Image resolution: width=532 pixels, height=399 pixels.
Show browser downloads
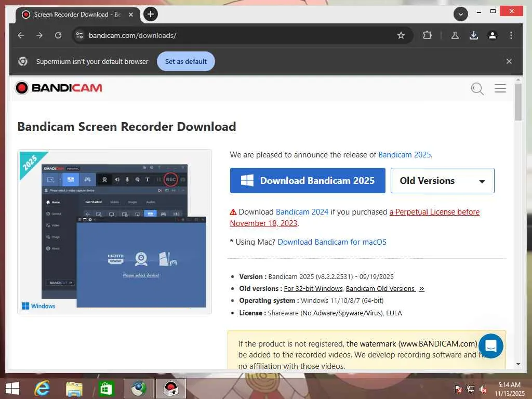[474, 35]
